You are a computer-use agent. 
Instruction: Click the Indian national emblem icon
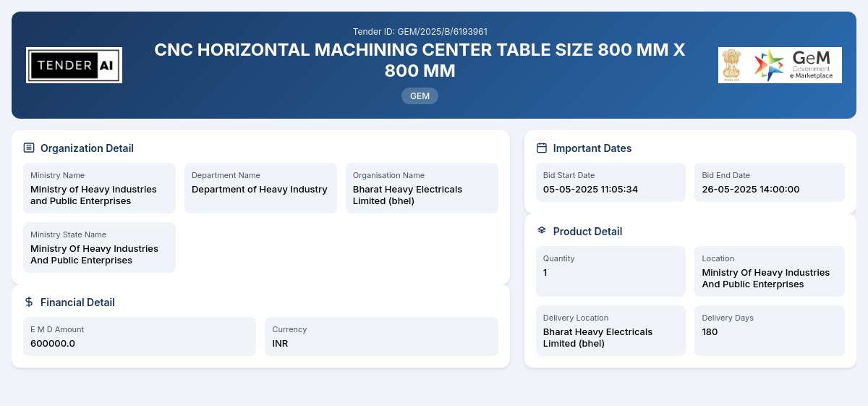(733, 65)
